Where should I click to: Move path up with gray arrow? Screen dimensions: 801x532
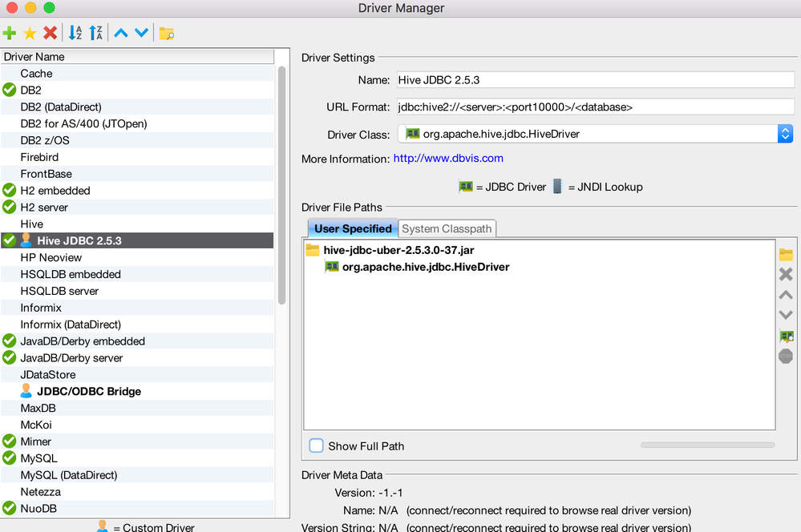tap(786, 295)
